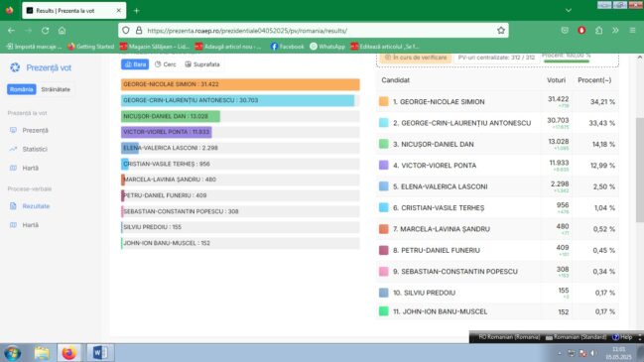Click the În curs de verificare status badge
The width and height of the screenshot is (644, 362).
pyautogui.click(x=416, y=58)
